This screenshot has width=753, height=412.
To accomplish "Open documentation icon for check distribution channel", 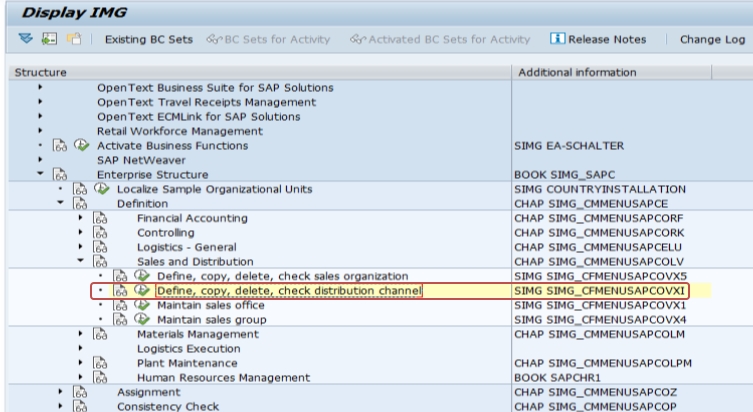I will pos(121,291).
